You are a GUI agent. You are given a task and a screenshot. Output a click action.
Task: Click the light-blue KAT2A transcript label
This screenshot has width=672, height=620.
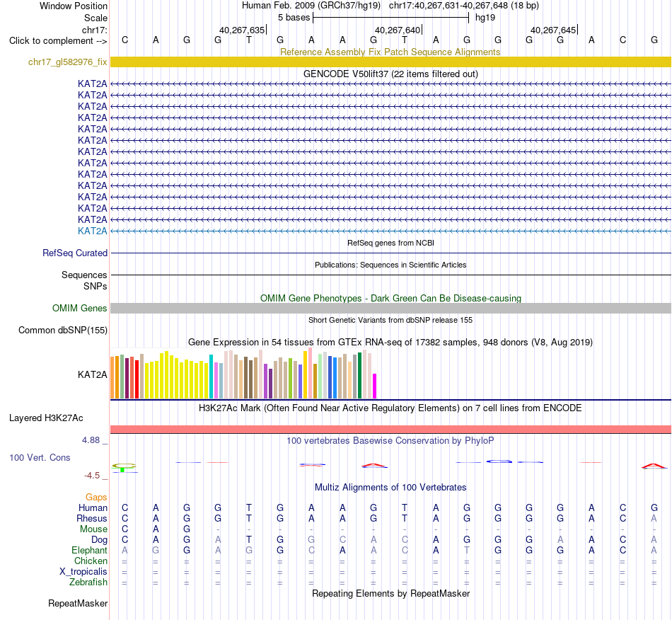pos(92,231)
